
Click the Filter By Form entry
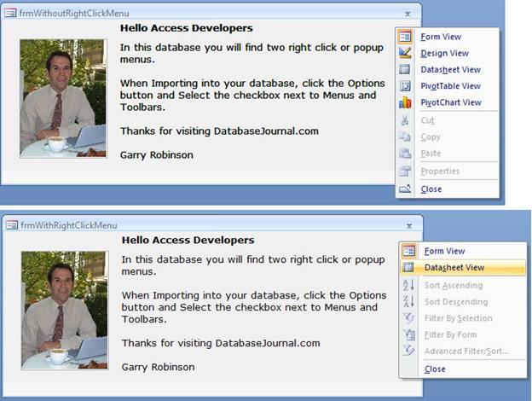[450, 334]
